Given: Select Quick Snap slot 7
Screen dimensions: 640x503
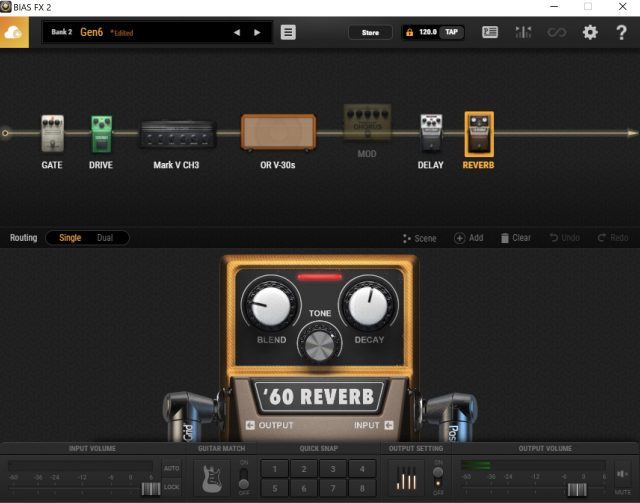Looking at the screenshot, I should pyautogui.click(x=333, y=488).
